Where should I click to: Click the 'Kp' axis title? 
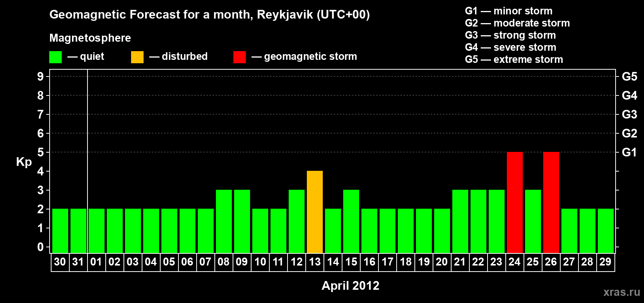pyautogui.click(x=24, y=162)
